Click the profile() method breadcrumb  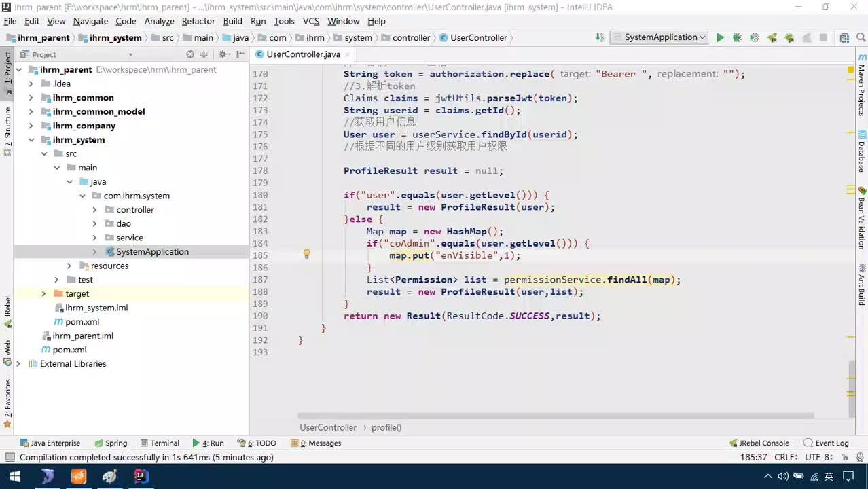pyautogui.click(x=386, y=428)
